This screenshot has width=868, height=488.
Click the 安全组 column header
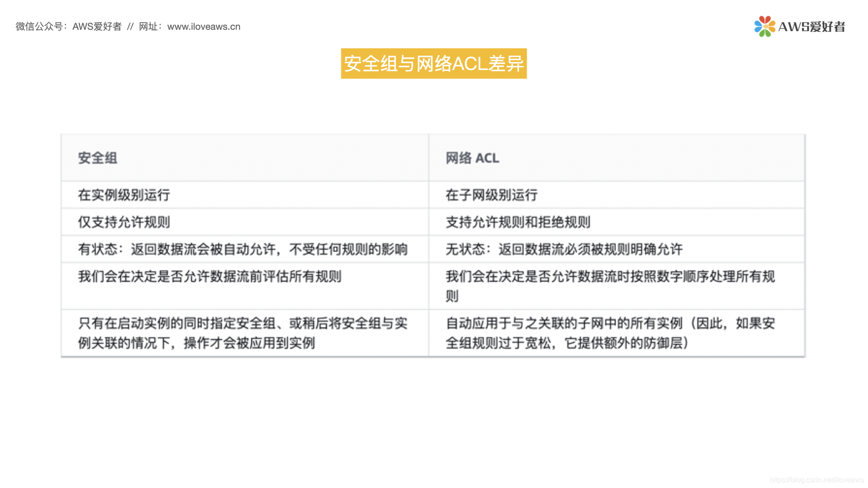pyautogui.click(x=98, y=158)
